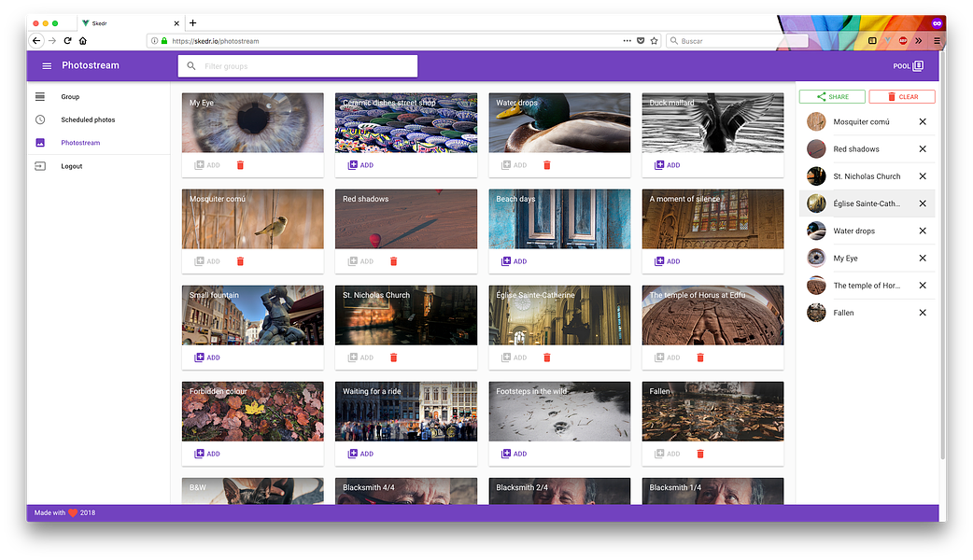973x560 pixels.
Task: Click the Filter groups search field
Action: (298, 65)
